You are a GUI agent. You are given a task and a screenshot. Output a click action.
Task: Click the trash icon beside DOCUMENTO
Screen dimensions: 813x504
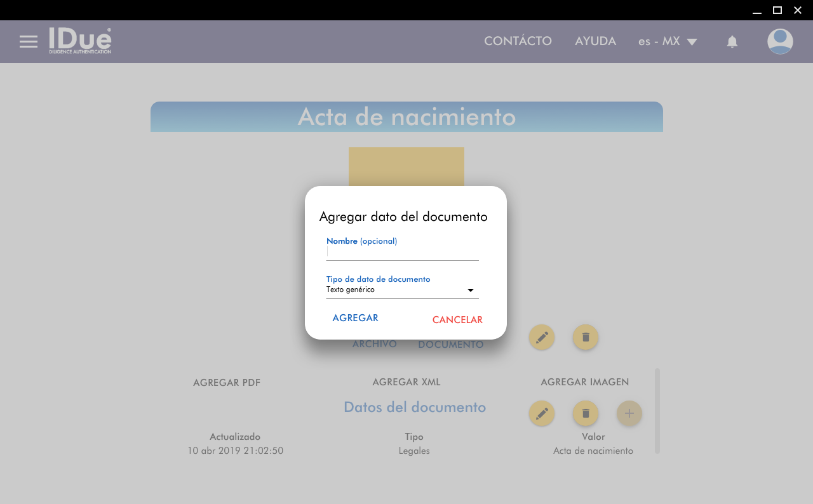(x=586, y=337)
